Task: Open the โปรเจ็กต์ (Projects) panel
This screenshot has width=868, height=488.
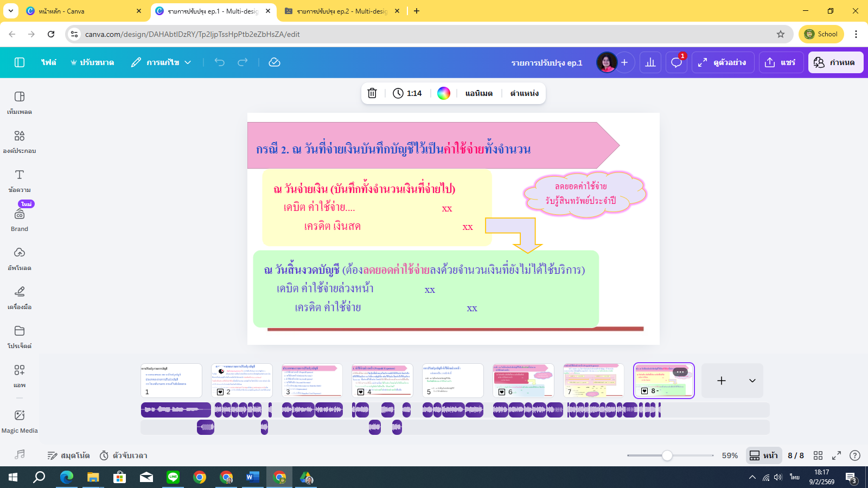Action: pyautogui.click(x=19, y=335)
